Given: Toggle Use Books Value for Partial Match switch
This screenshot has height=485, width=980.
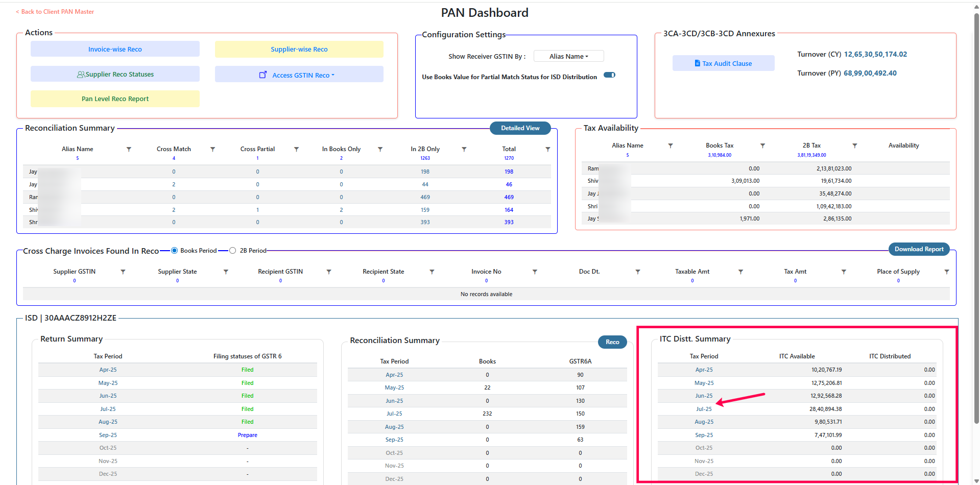Looking at the screenshot, I should click(x=609, y=75).
